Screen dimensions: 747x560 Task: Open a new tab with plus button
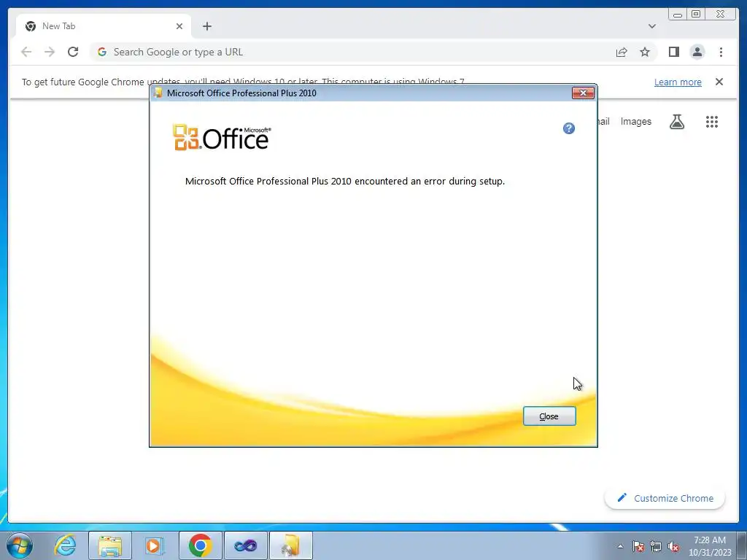click(206, 26)
